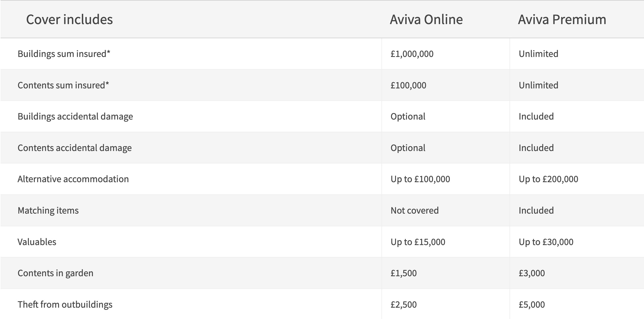
Task: Click the 'Up to £200,000' accommodation value
Action: [x=548, y=179]
